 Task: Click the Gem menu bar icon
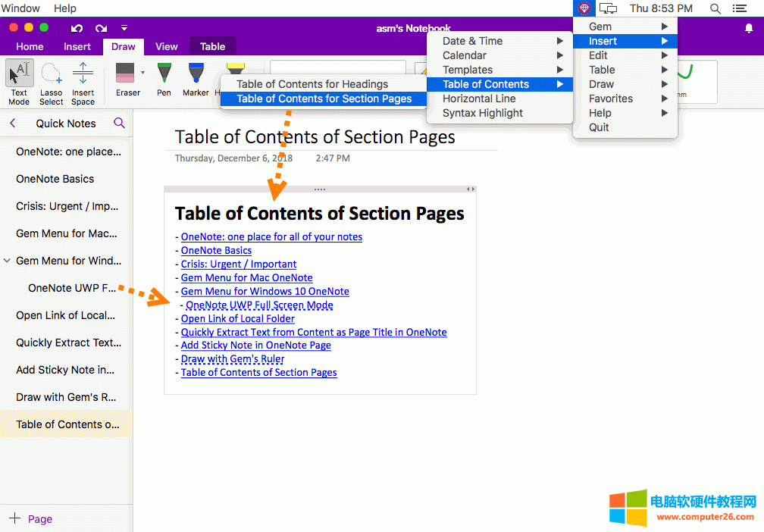point(584,8)
